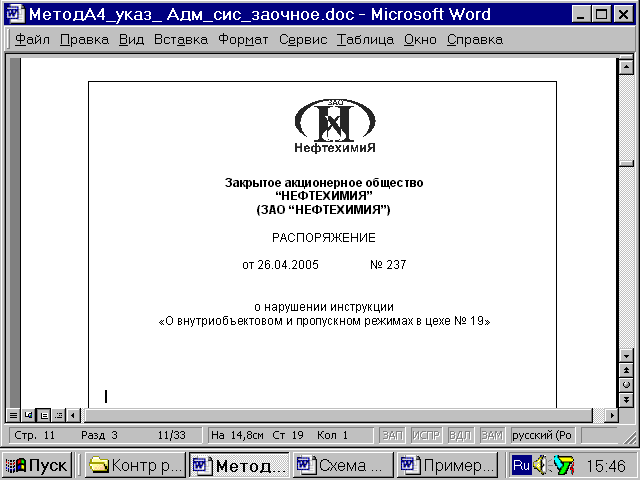Click the Стр. 11 page status entry
Viewport: 640px width, 480px height.
34,436
